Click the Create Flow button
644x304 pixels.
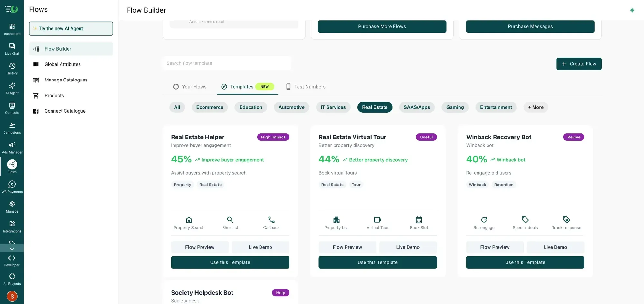pos(579,64)
